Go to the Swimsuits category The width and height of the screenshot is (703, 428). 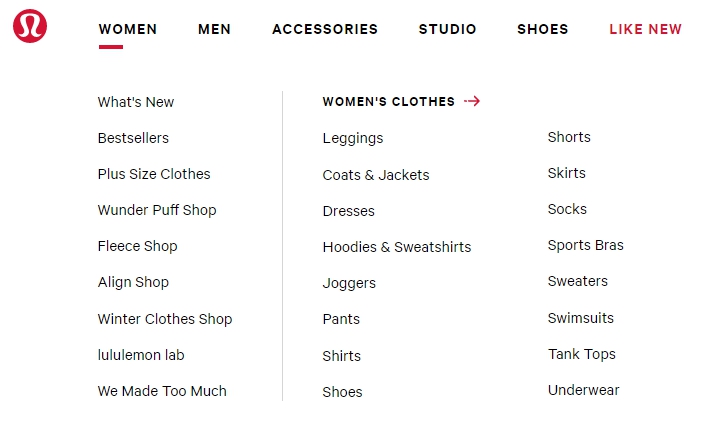[581, 318]
